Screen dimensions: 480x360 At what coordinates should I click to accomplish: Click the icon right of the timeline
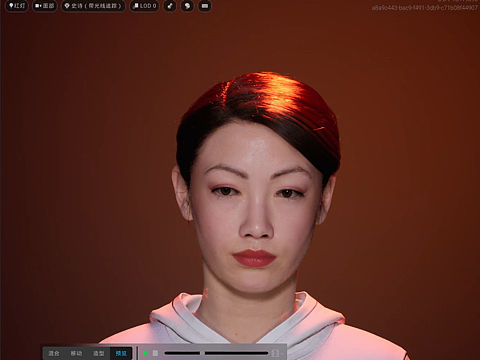tap(275, 353)
